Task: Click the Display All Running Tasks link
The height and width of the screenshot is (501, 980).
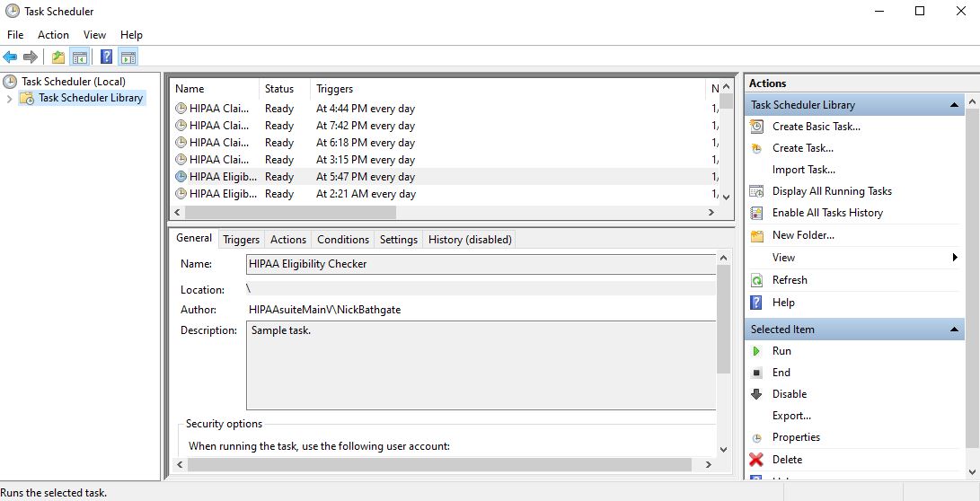Action: click(x=832, y=191)
